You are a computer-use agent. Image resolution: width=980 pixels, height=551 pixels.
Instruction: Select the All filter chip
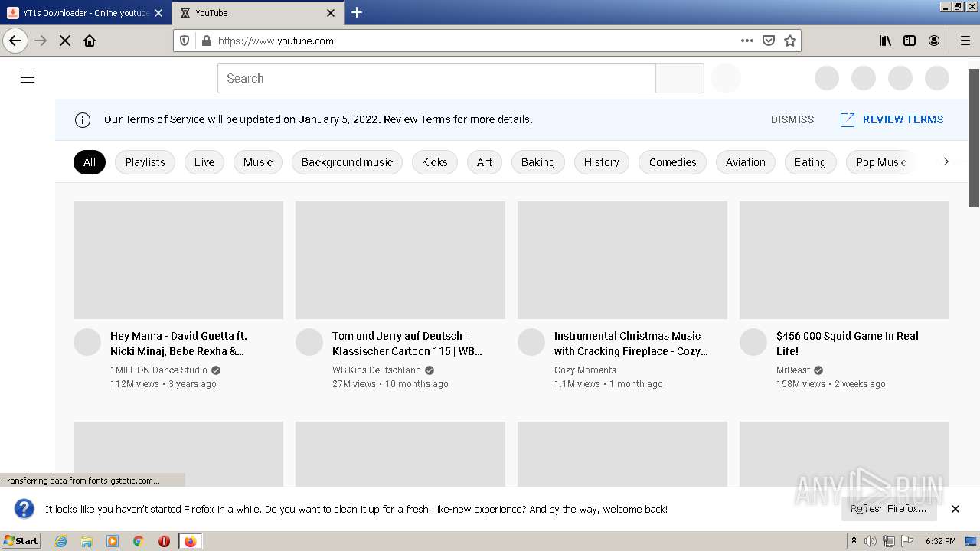click(90, 162)
